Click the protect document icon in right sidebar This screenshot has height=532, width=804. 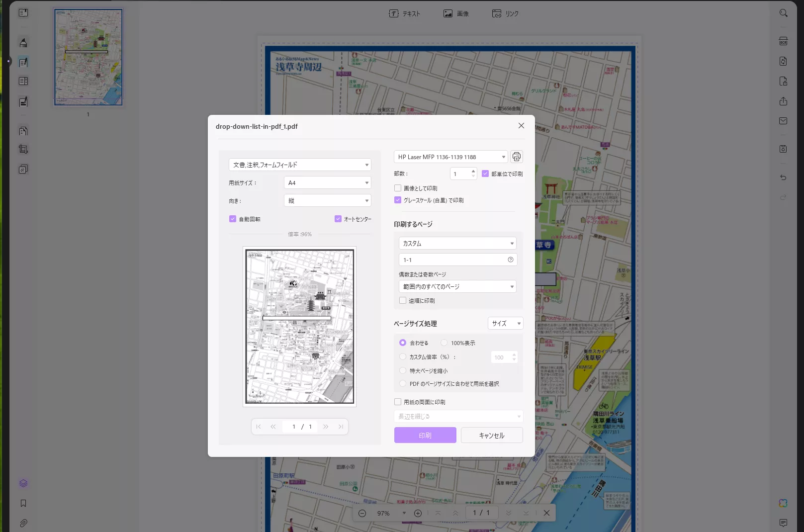click(783, 81)
